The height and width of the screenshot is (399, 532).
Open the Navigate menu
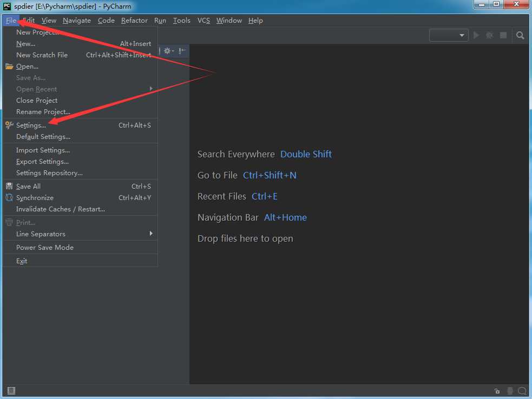coord(77,21)
